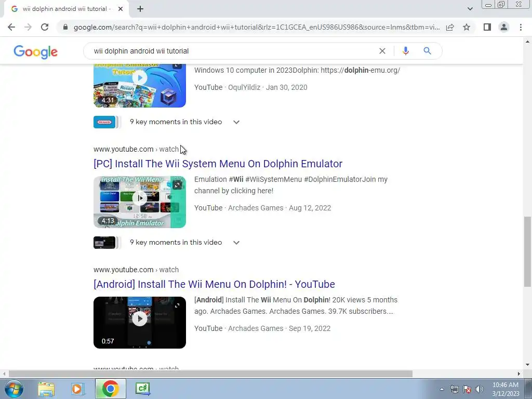The image size is (532, 399).
Task: Open [PC] Install The Wii System Menu link
Action: 218,164
